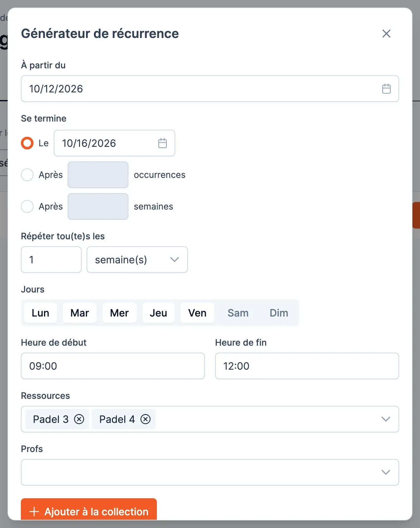Focus the Heure de fin field

click(307, 366)
